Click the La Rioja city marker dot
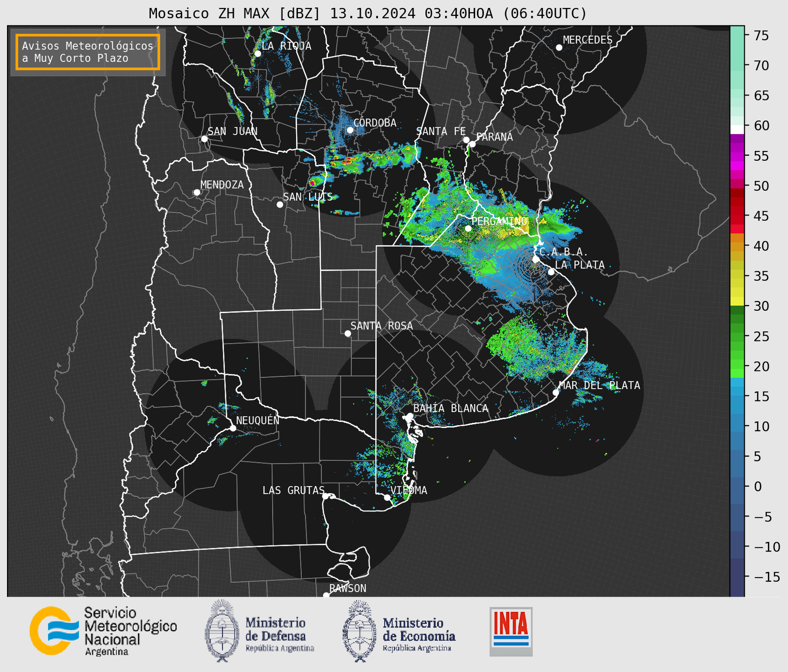Image resolution: width=788 pixels, height=672 pixels. tap(258, 54)
